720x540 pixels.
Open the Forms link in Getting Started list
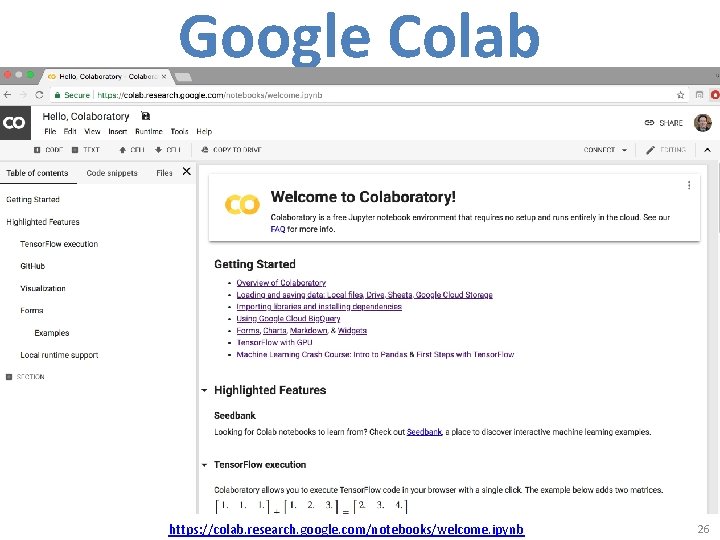(x=248, y=330)
